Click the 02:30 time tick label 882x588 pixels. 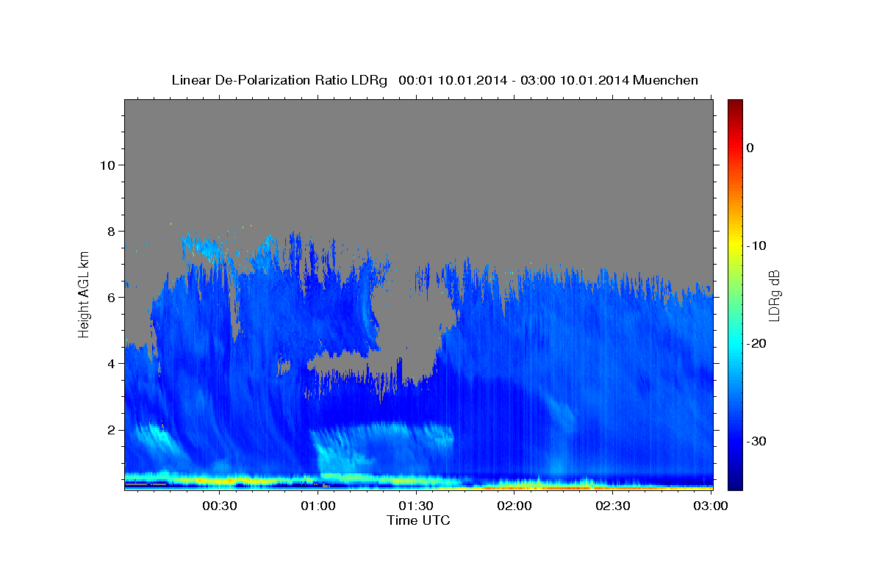tap(612, 506)
